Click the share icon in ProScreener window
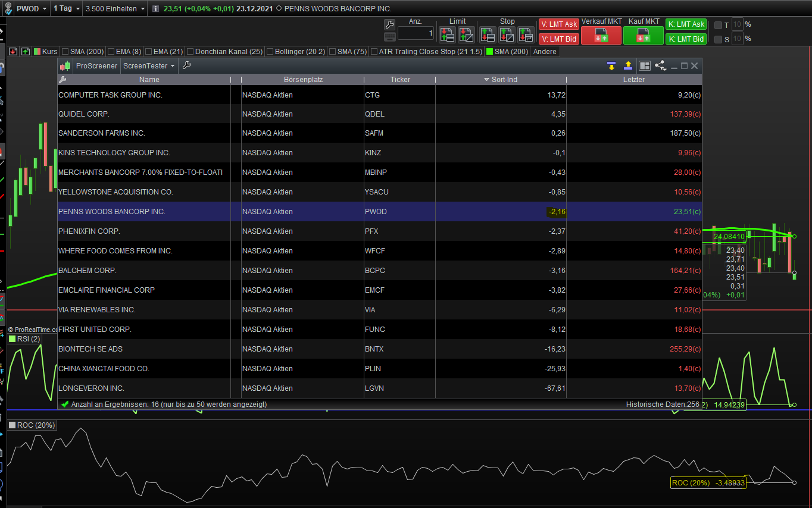 (x=660, y=65)
